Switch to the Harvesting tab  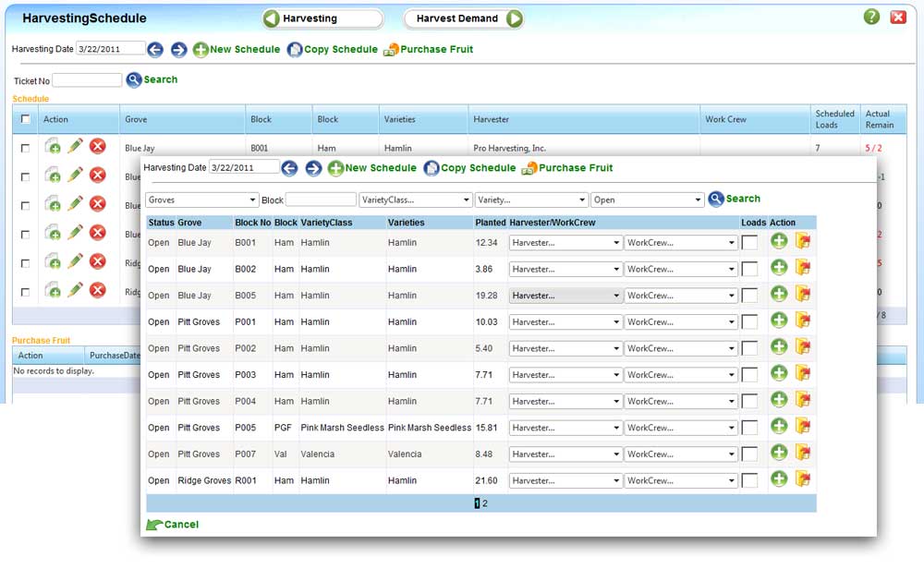point(322,18)
